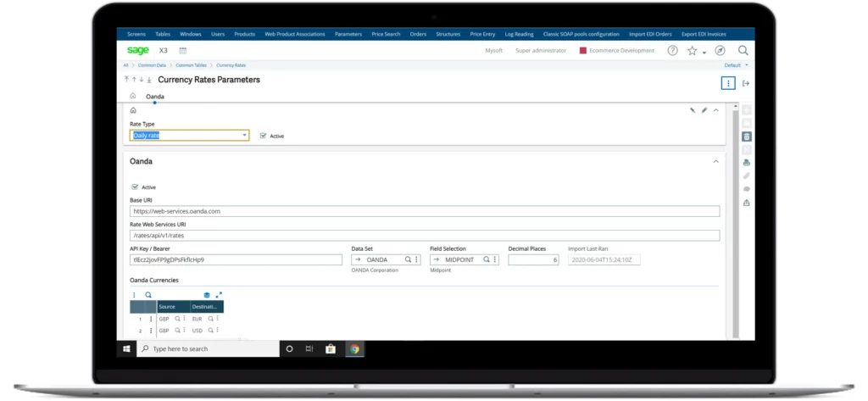Open the calendar icon beside X3

[183, 50]
